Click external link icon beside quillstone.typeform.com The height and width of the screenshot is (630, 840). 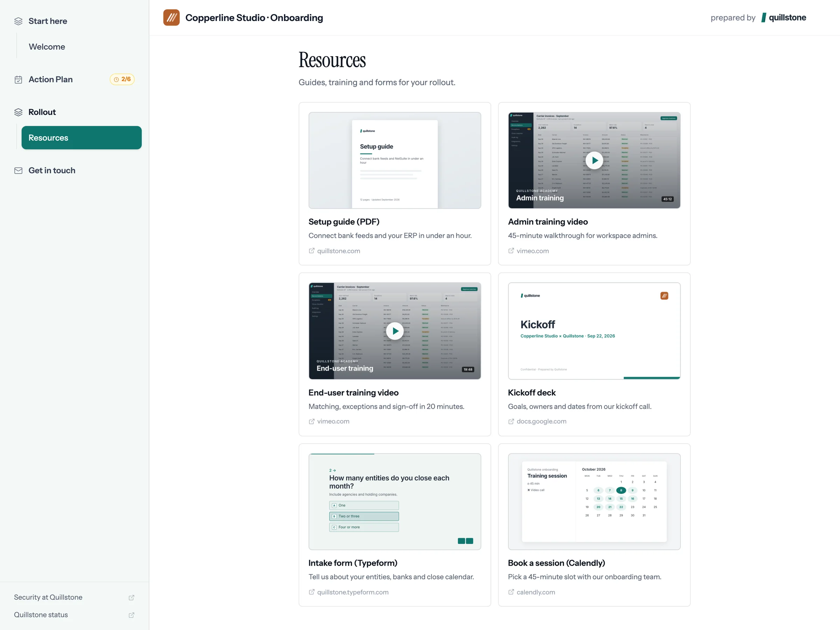coord(311,591)
